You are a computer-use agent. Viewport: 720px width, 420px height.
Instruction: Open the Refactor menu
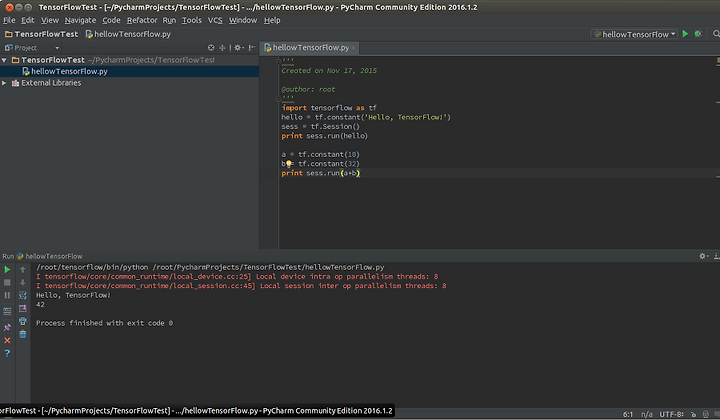(142, 20)
